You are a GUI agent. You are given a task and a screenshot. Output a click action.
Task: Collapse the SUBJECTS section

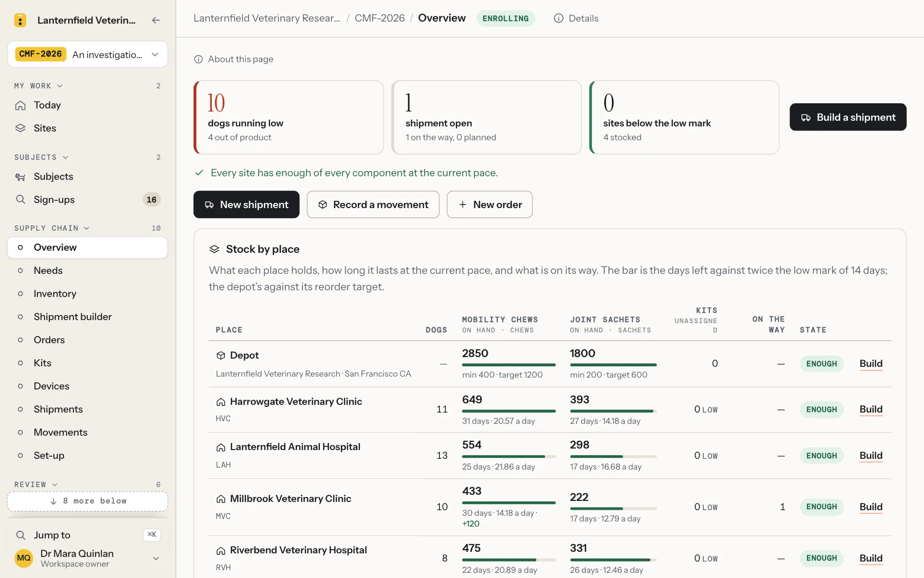tap(42, 157)
